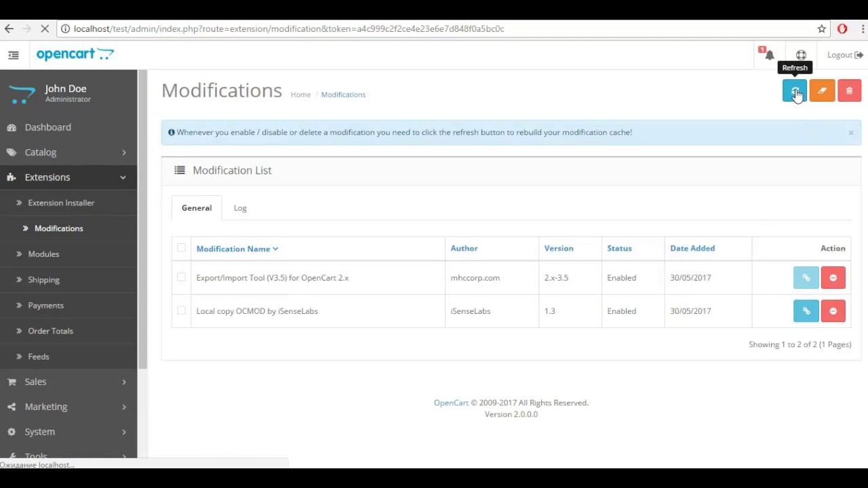868x488 pixels.
Task: Click the site info icon in address bar
Action: tap(65, 28)
